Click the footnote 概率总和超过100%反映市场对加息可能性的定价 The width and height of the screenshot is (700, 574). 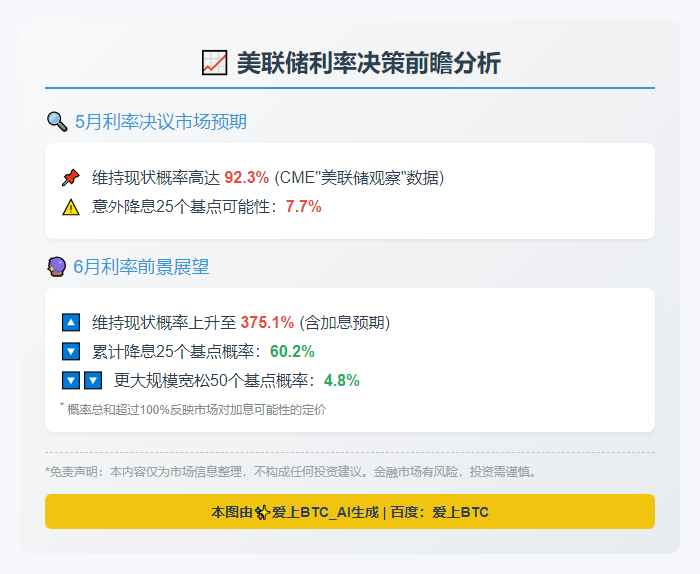pyautogui.click(x=196, y=409)
